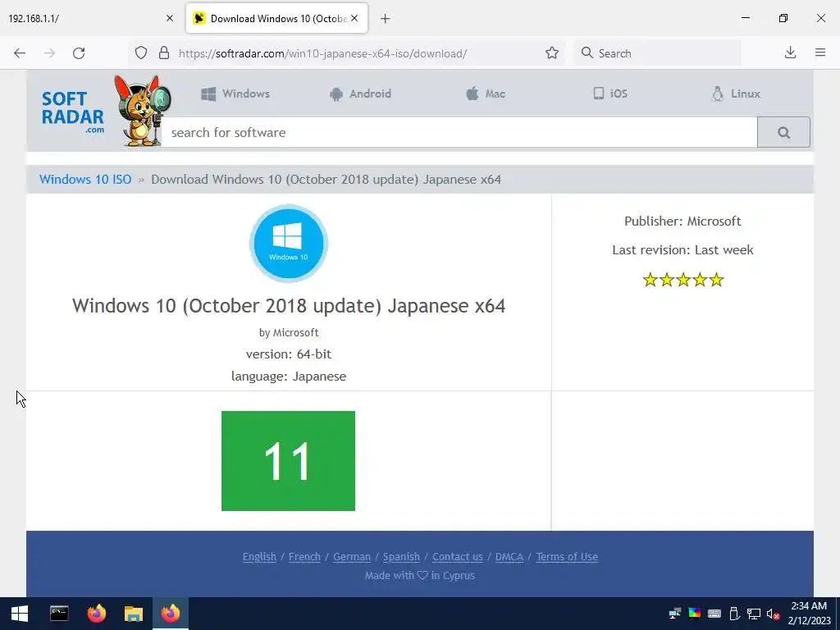
Task: Open the DMCA link
Action: click(x=509, y=557)
